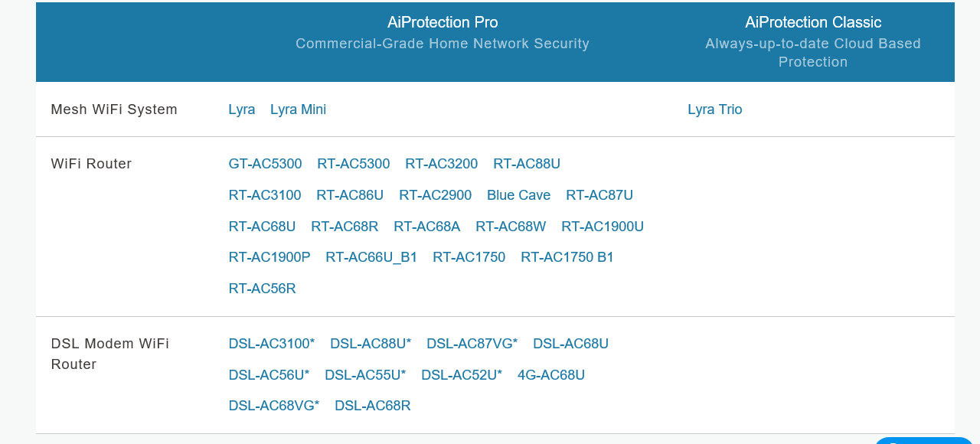Open the Lyra product link
This screenshot has width=980, height=444.
pos(241,109)
